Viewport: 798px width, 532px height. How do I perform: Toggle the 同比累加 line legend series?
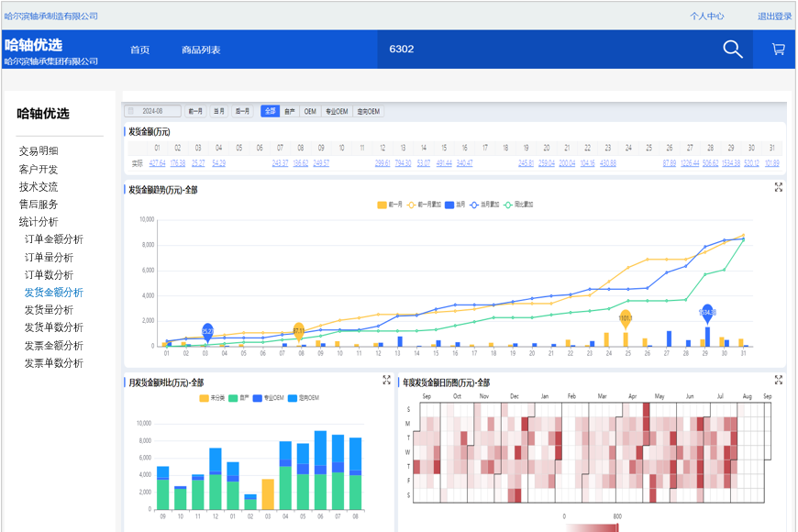tap(518, 205)
